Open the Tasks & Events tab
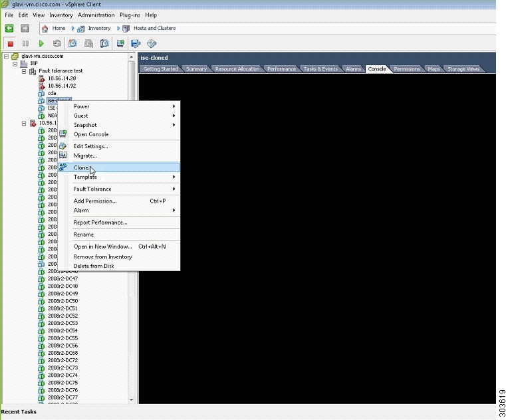Image resolution: width=506 pixels, height=420 pixels. click(320, 69)
